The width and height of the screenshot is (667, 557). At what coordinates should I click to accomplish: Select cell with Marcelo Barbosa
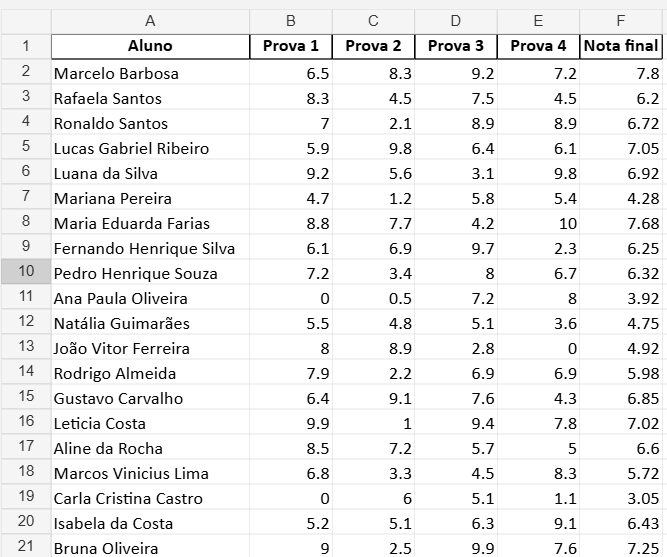coord(150,73)
